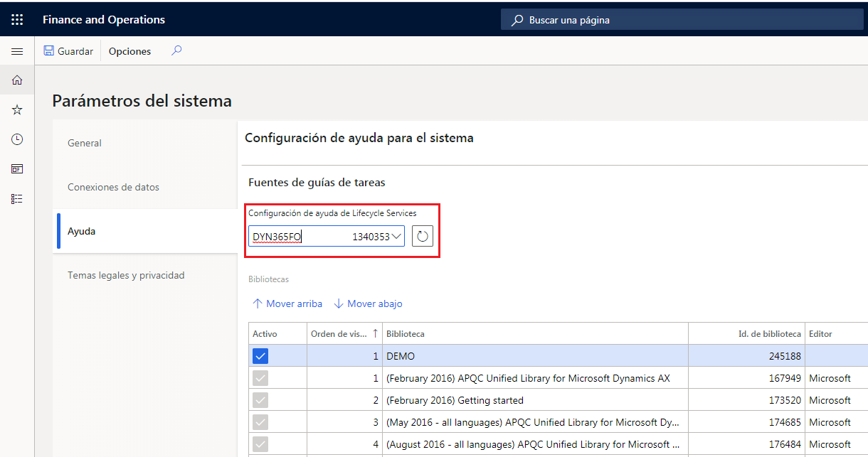Open the Opciones menu
The height and width of the screenshot is (457, 868).
coord(129,51)
